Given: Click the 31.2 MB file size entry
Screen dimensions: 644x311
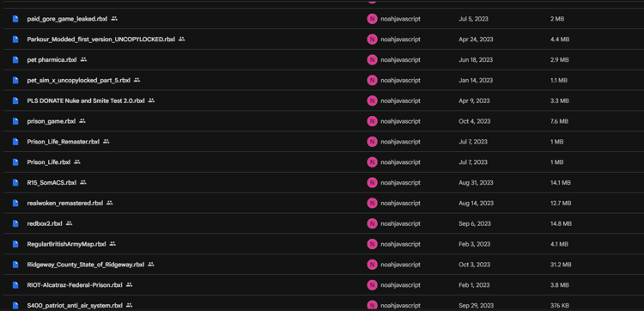Looking at the screenshot, I should coord(561,265).
